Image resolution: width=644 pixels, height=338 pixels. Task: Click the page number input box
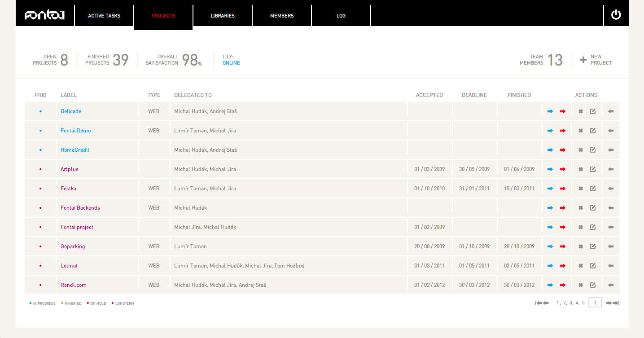595,303
